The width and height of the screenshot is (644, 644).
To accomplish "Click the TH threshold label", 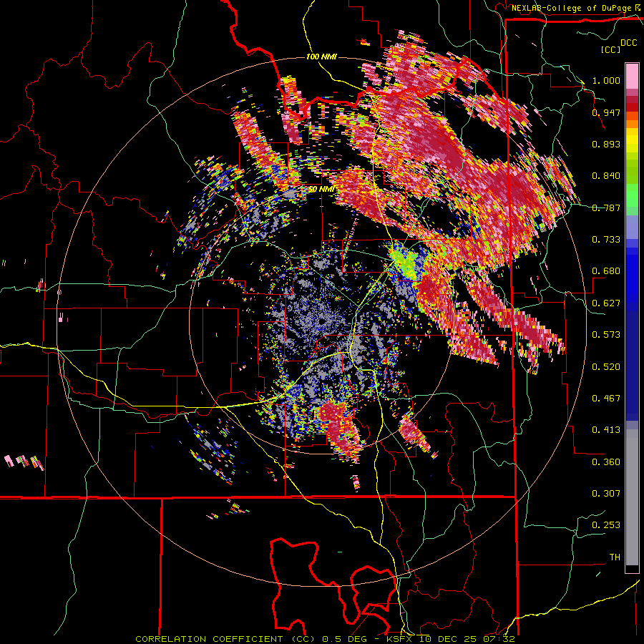I will 615,557.
